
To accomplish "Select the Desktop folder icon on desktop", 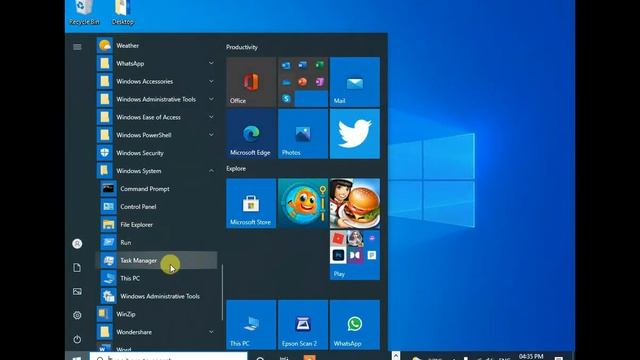I will (122, 12).
